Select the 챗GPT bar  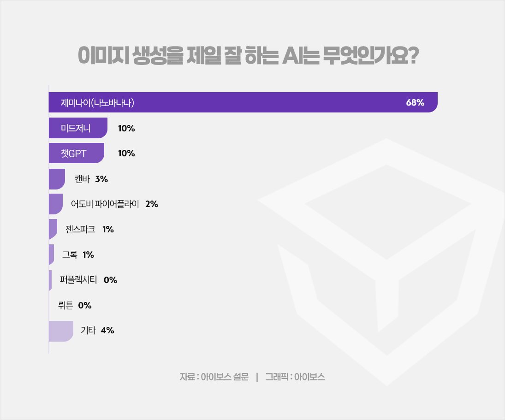click(x=76, y=154)
